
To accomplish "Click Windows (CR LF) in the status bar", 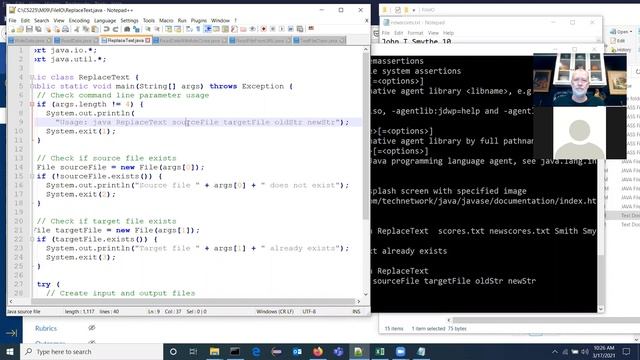I will [275, 311].
